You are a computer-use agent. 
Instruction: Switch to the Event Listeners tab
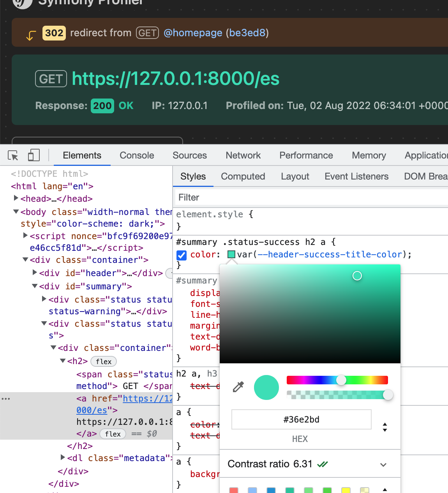coord(356,176)
